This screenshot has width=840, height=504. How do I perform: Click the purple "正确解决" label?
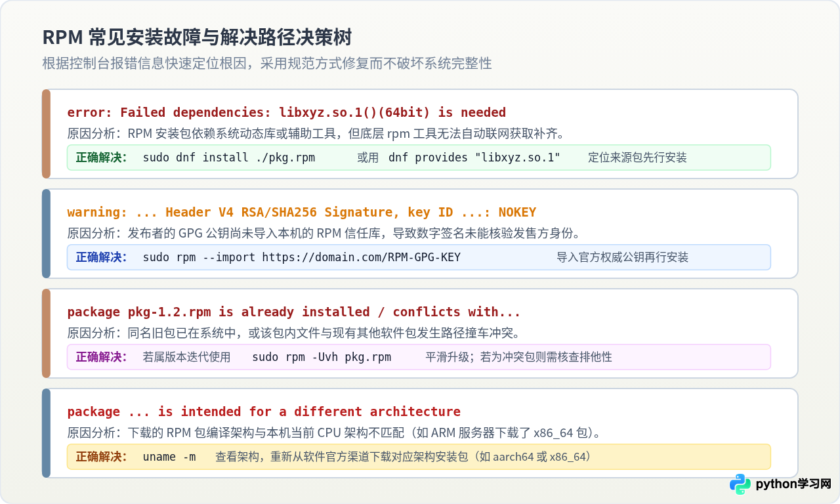[102, 357]
